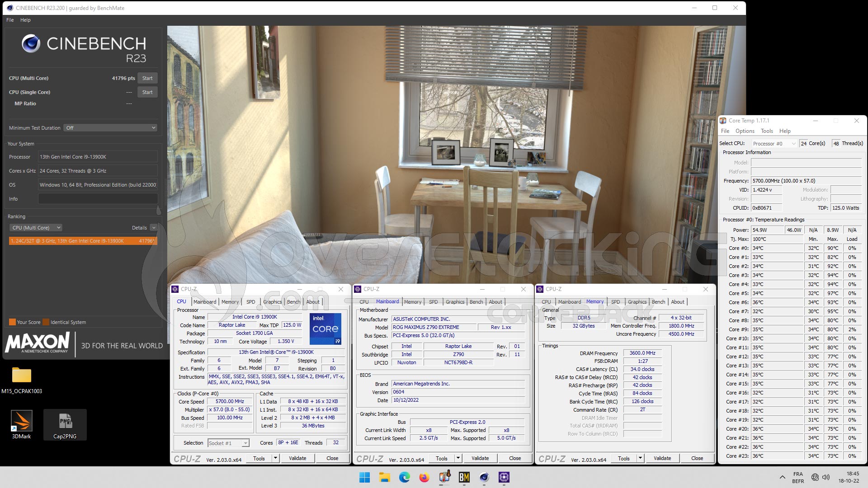Click the FRA BEFR language indicator
Image resolution: width=868 pixels, height=488 pixels.
point(798,477)
